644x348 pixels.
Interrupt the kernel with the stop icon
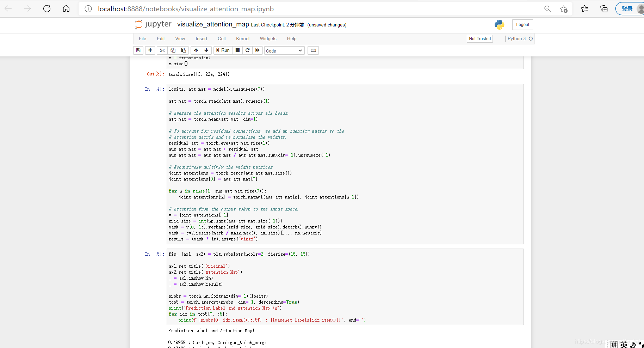click(238, 50)
